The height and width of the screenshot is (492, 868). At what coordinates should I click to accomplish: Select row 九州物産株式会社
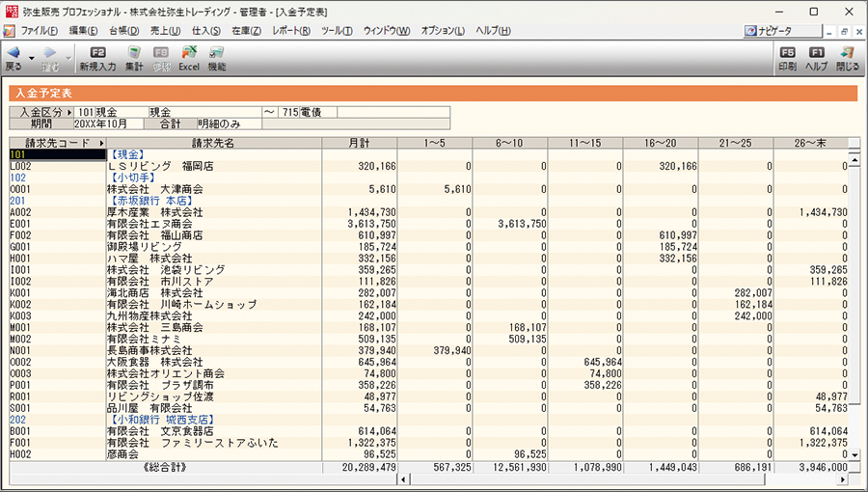(428, 316)
